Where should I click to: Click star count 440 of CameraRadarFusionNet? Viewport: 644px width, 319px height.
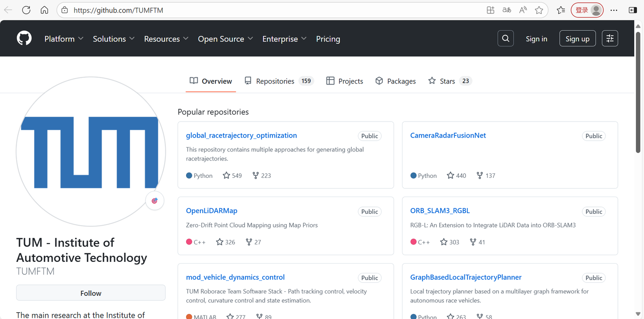(x=457, y=176)
